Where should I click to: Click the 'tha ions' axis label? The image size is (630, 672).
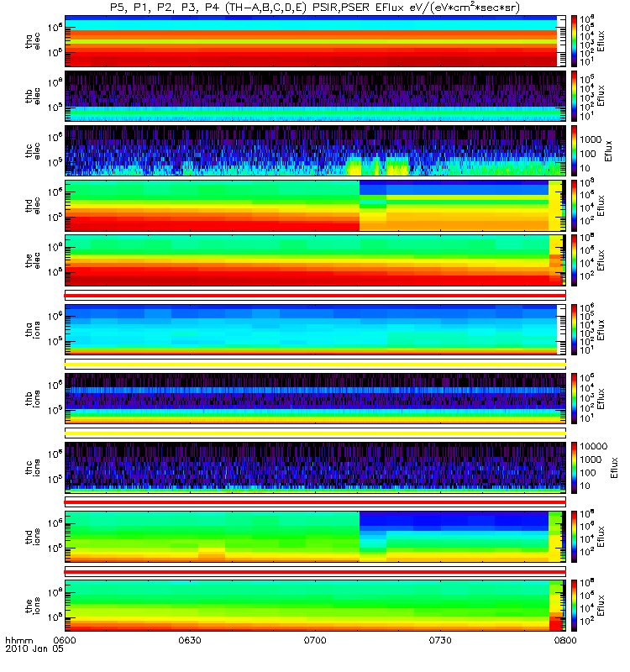[x=33, y=329]
